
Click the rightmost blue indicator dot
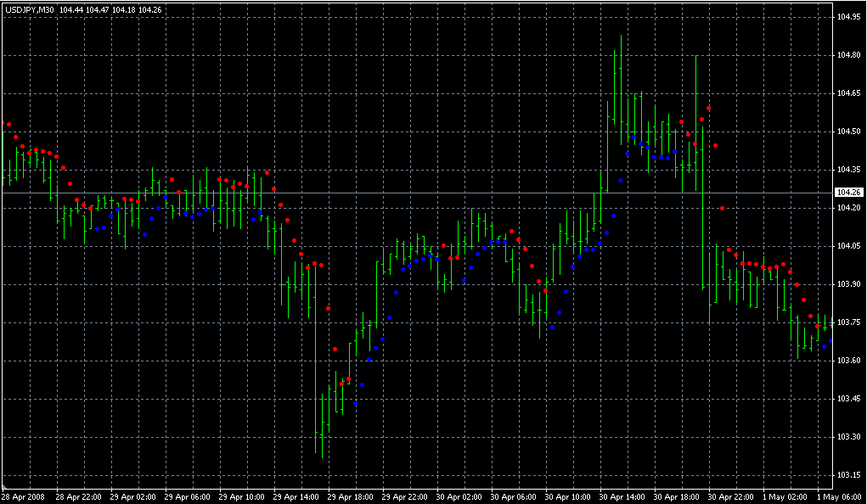[x=830, y=341]
